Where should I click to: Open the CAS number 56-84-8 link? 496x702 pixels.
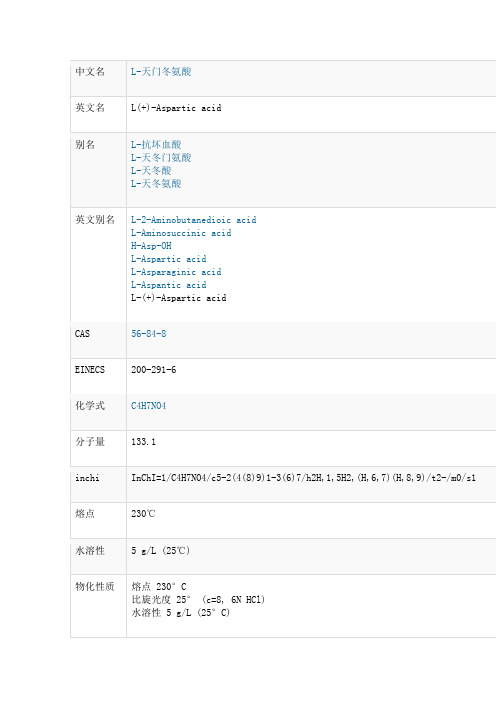[x=149, y=334]
